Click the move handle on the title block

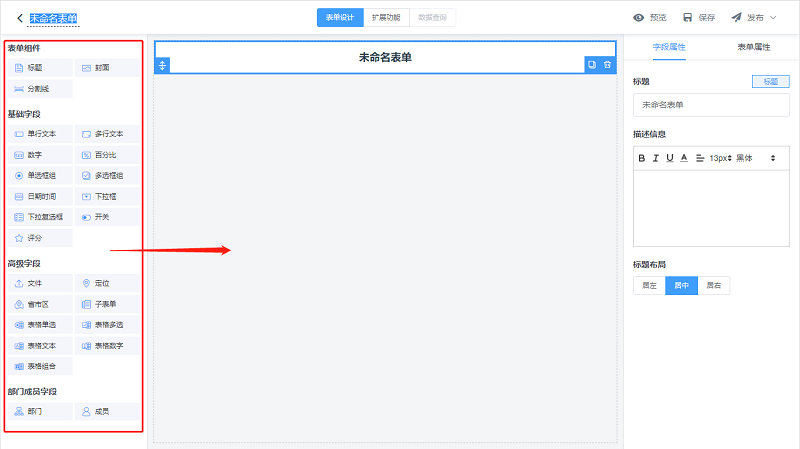tap(162, 65)
